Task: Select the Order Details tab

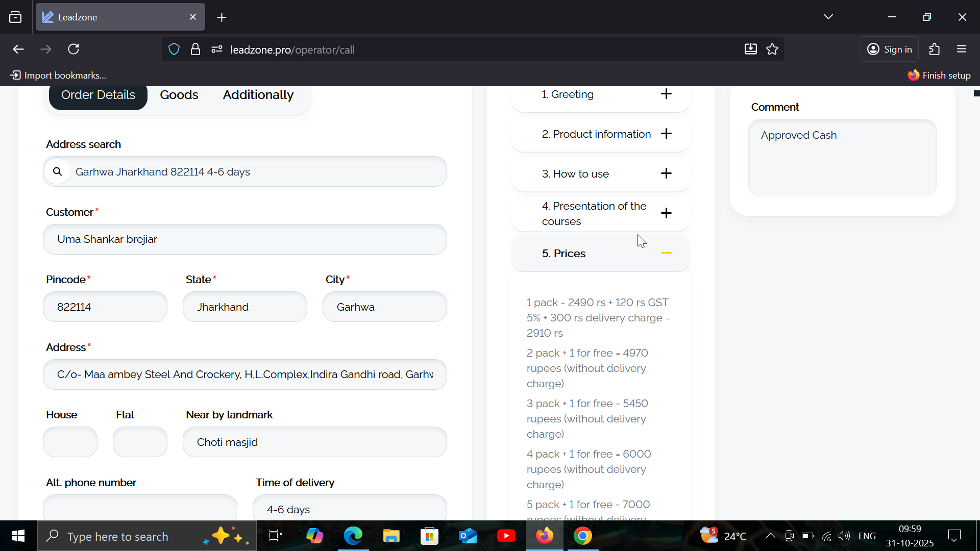Action: (x=98, y=95)
